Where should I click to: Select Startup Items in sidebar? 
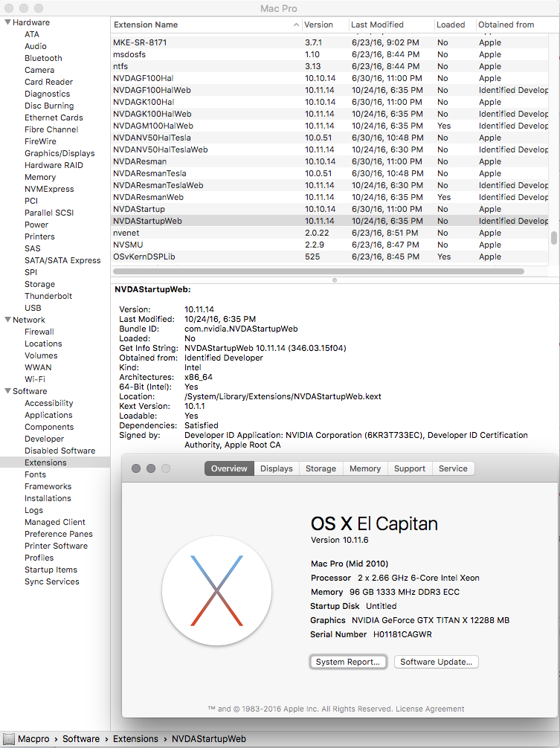tap(51, 570)
